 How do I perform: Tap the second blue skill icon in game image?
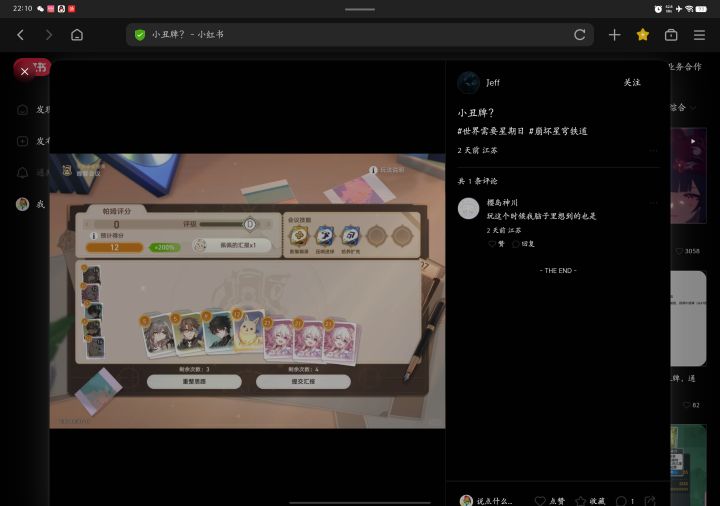[325, 236]
